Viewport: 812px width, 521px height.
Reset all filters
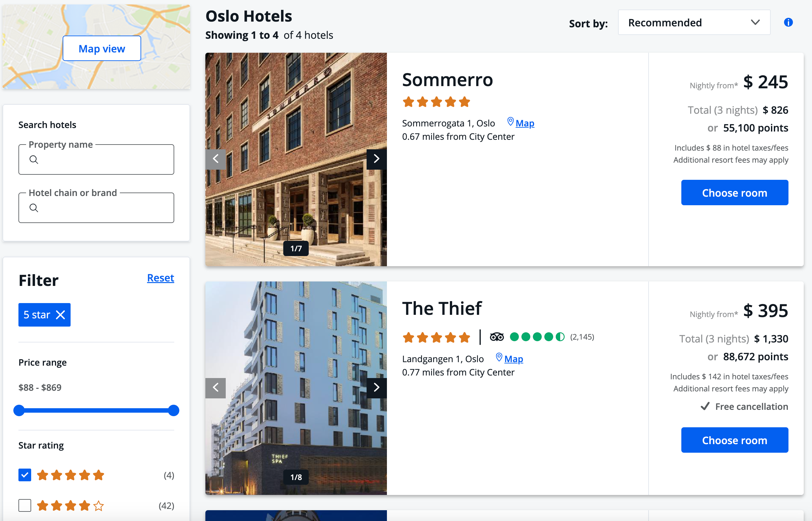coord(161,278)
